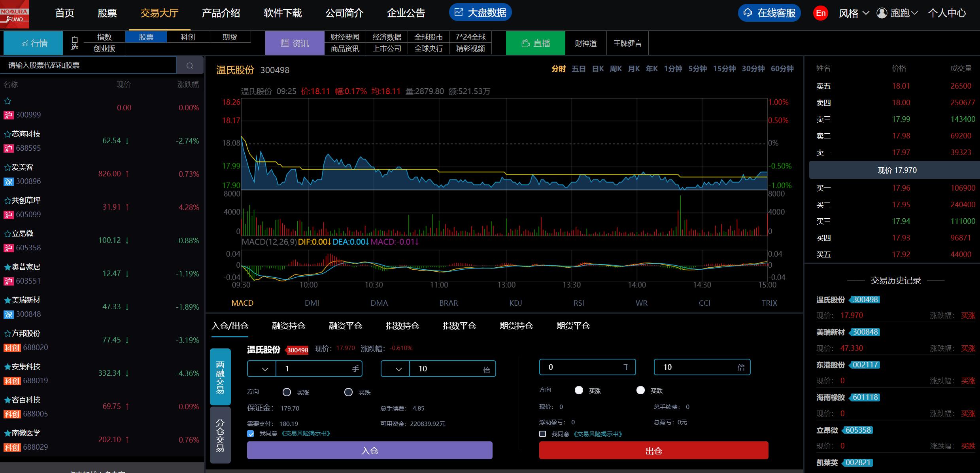The width and height of the screenshot is (980, 473).
Task: Toggle favorite star for 共创草坪
Action: click(7, 201)
